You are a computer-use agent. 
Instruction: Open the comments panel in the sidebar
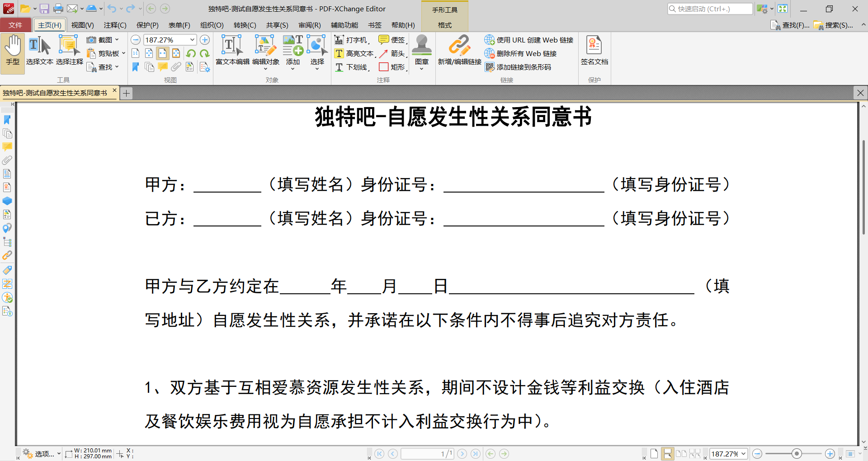(x=7, y=147)
